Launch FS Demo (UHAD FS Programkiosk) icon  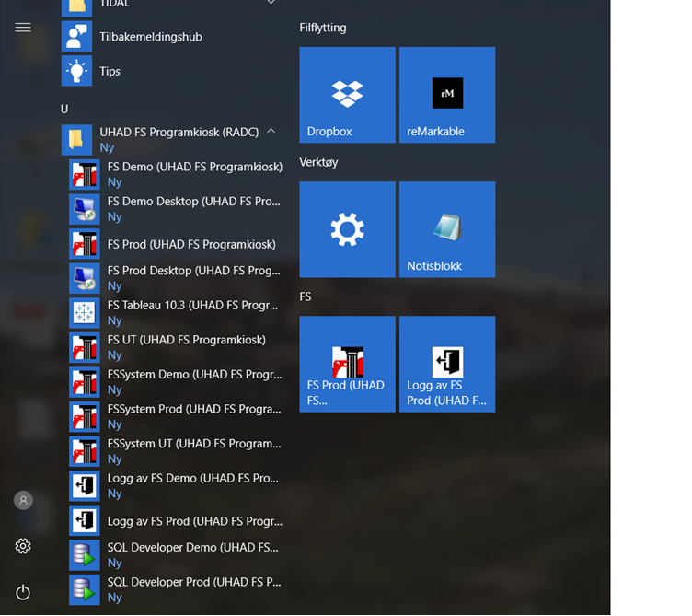point(85,174)
